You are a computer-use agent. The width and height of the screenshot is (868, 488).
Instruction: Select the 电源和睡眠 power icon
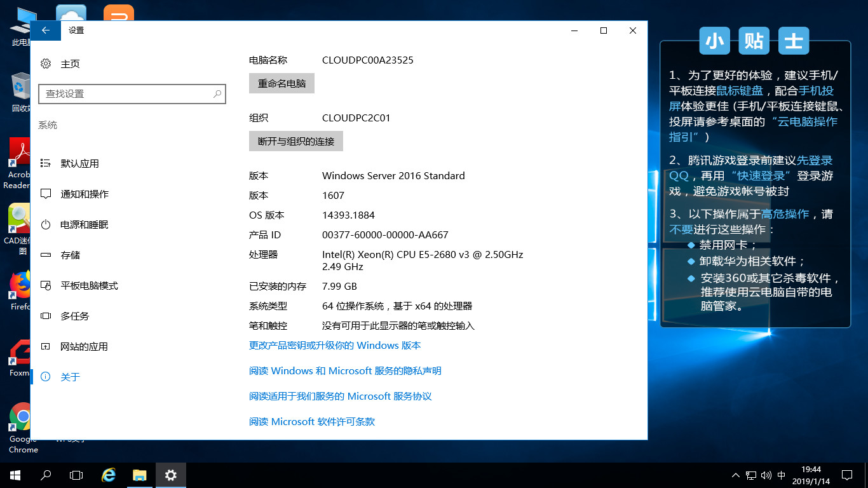[46, 224]
